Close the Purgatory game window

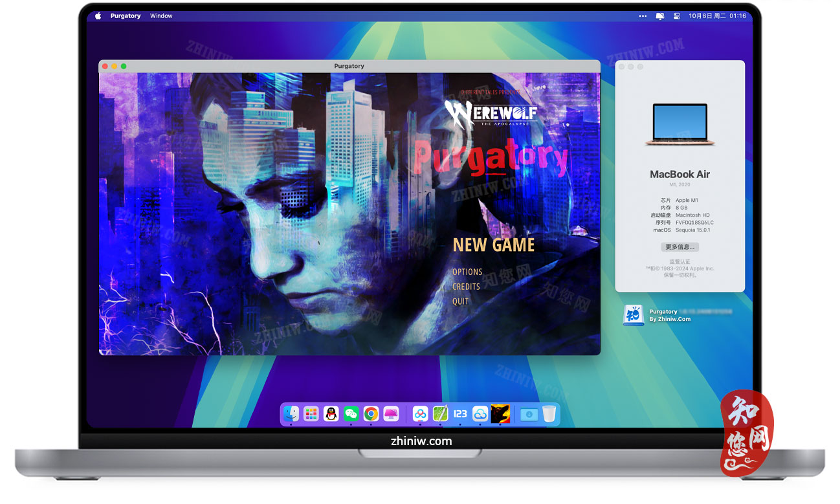pyautogui.click(x=105, y=66)
